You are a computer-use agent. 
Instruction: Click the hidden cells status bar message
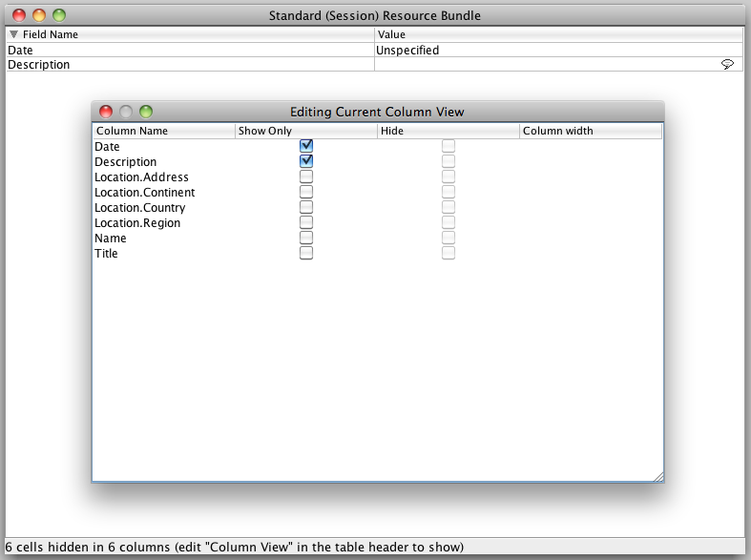[234, 547]
